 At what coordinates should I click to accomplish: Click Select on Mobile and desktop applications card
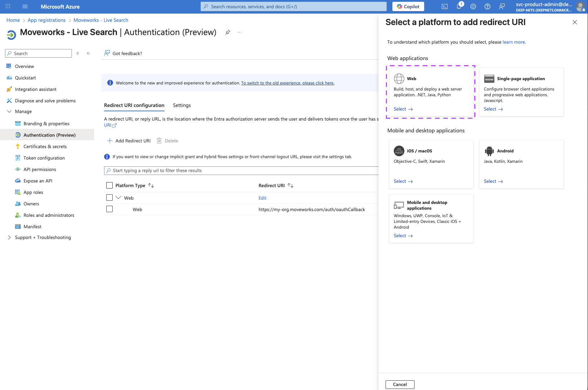coord(403,236)
